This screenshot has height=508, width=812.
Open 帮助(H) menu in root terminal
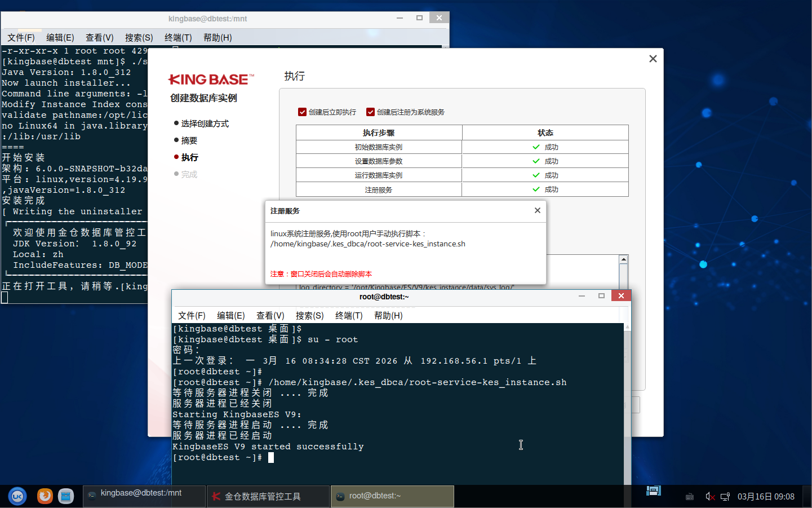tap(388, 316)
